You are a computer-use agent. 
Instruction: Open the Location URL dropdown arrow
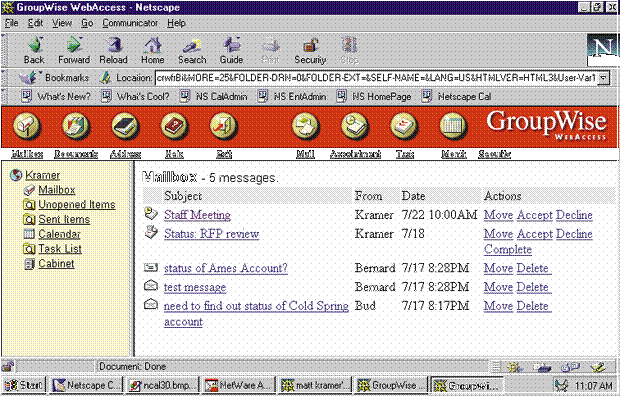[x=603, y=78]
